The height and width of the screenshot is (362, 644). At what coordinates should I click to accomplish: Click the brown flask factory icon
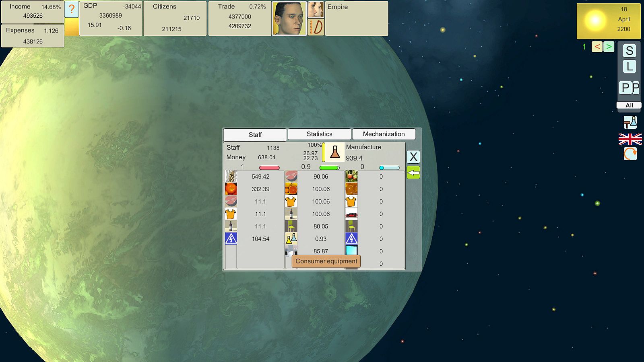(335, 152)
